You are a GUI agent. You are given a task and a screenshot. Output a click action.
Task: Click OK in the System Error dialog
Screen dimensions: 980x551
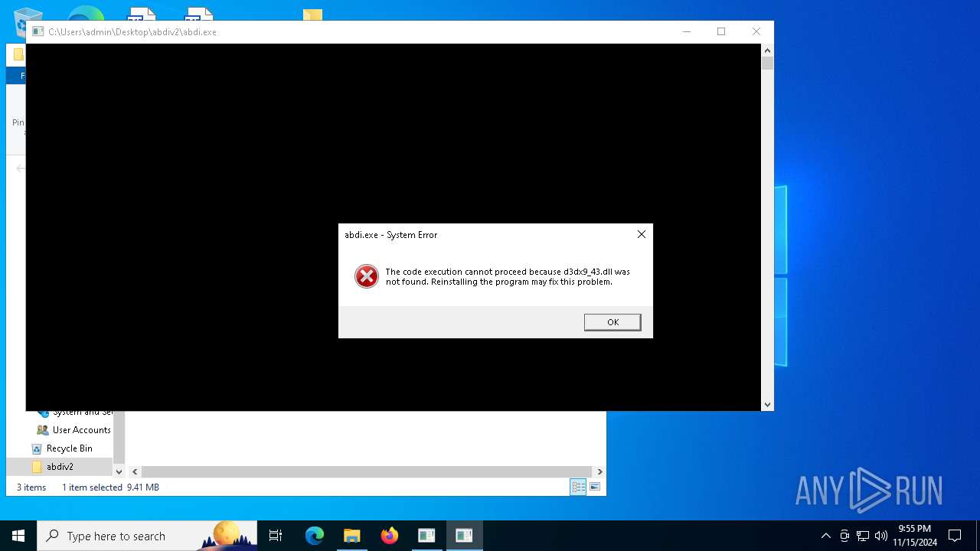(x=612, y=322)
